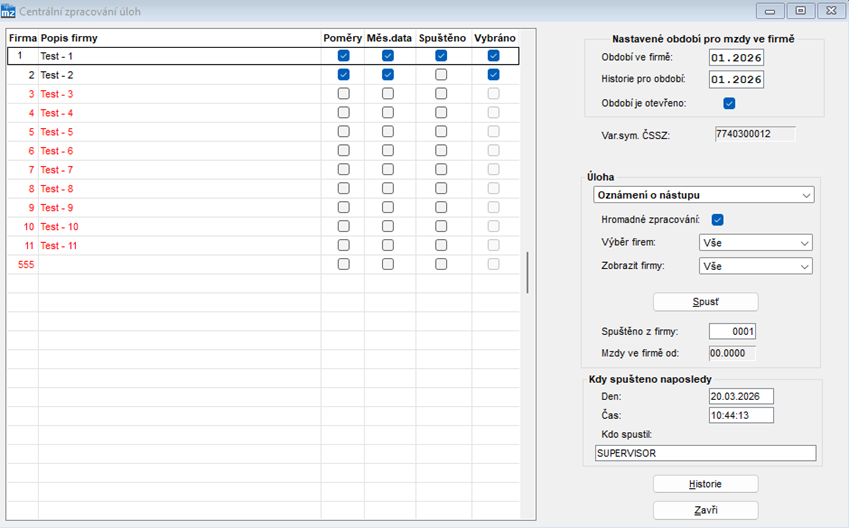Click the mz application icon in title bar
The height and width of the screenshot is (528, 849).
click(8, 11)
